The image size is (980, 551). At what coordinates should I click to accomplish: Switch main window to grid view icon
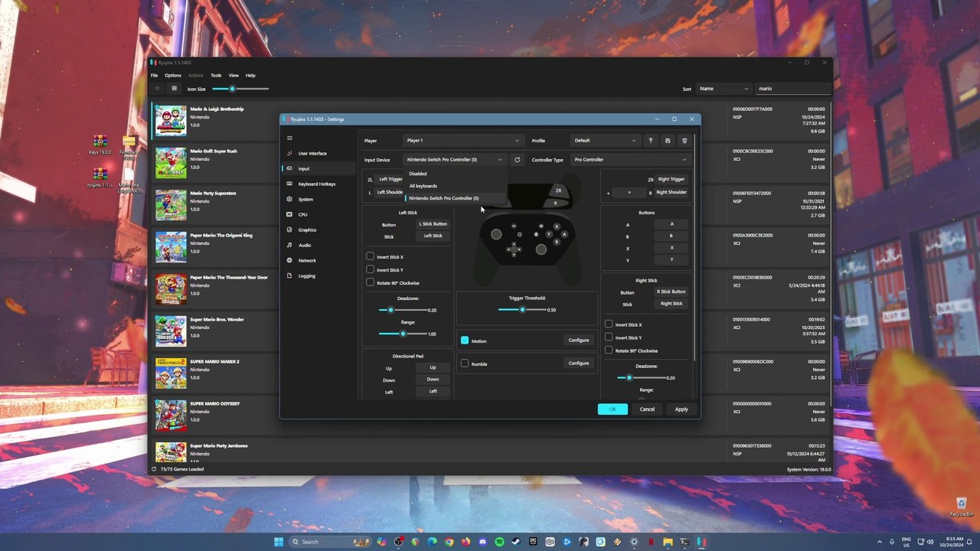pyautogui.click(x=174, y=89)
